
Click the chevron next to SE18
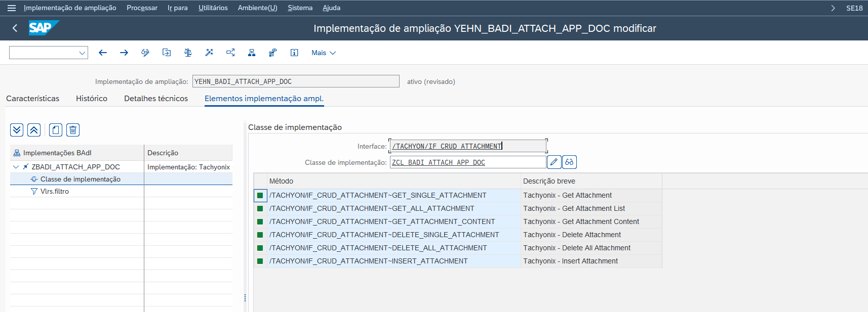[x=833, y=8]
